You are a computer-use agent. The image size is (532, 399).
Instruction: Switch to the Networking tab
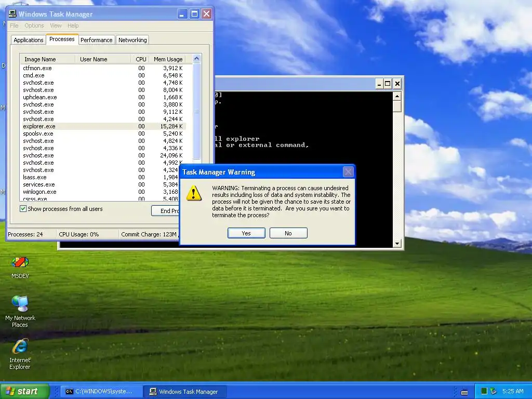(132, 39)
